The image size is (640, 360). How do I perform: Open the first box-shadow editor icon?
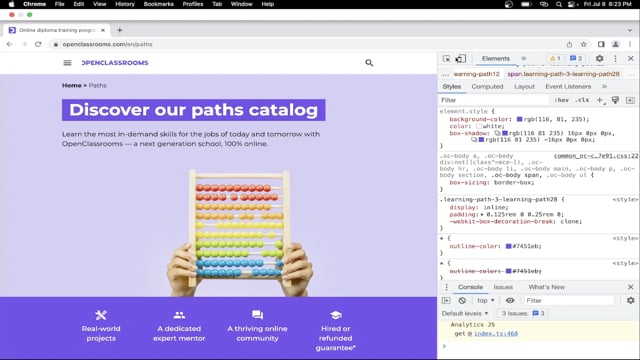coord(497,133)
